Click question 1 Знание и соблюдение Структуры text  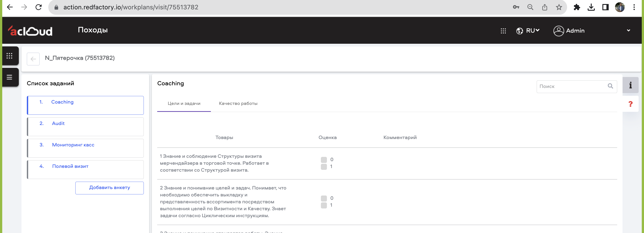pyautogui.click(x=214, y=163)
